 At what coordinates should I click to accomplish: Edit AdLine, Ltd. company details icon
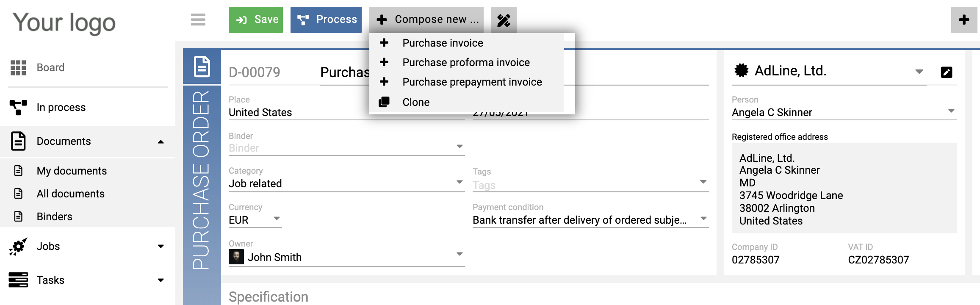point(947,72)
